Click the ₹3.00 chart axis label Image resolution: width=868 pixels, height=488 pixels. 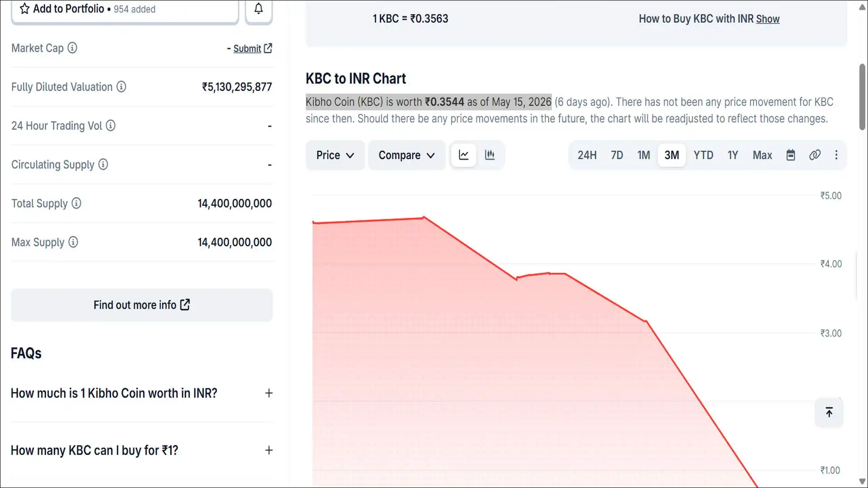point(831,333)
